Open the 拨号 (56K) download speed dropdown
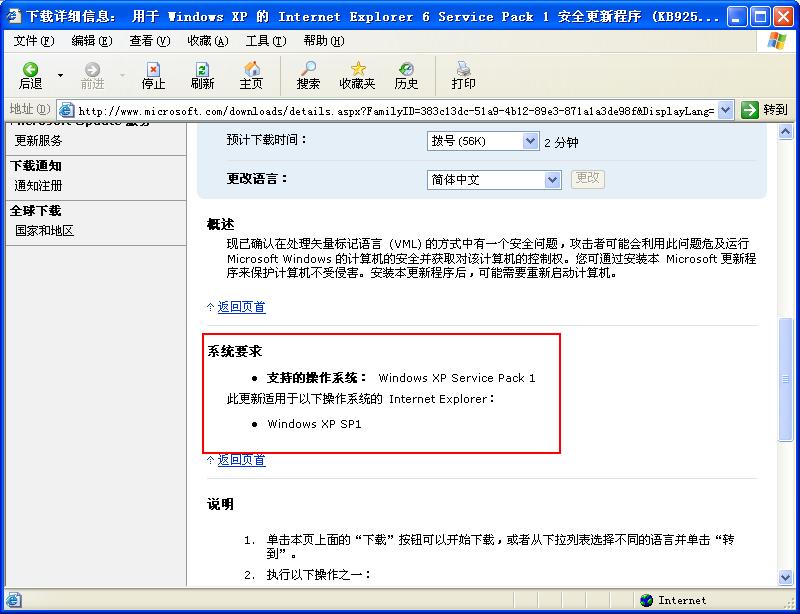The height and width of the screenshot is (614, 800). [483, 141]
